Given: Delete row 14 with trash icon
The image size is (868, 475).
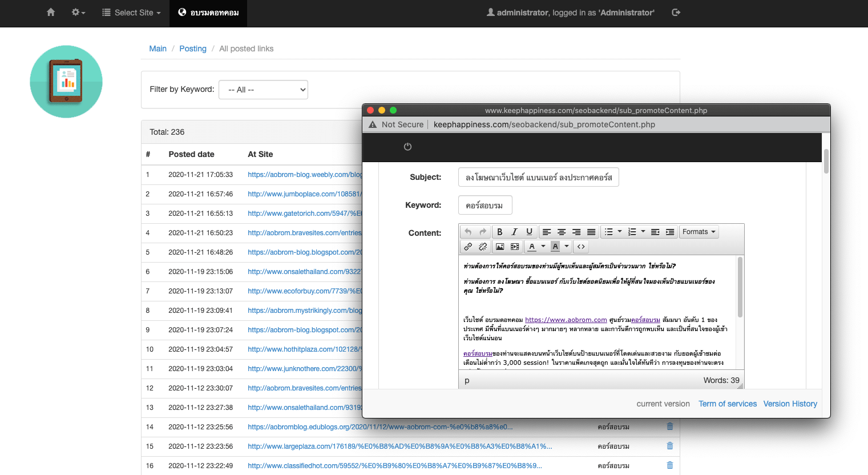Looking at the screenshot, I should click(670, 426).
